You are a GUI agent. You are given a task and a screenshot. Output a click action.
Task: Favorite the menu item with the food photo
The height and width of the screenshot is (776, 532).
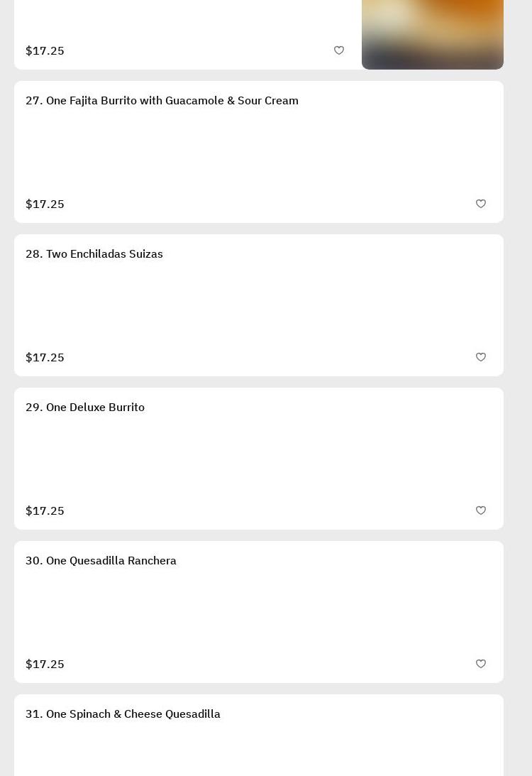[x=339, y=50]
